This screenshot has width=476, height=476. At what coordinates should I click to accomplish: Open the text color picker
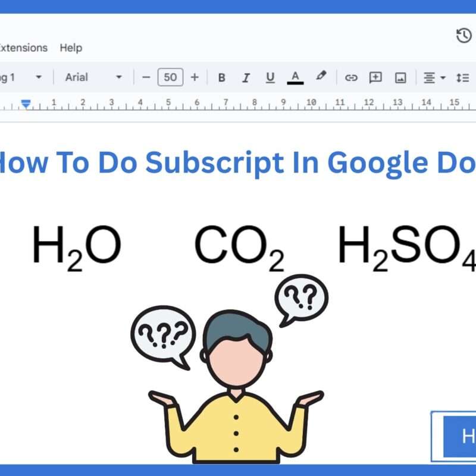[295, 78]
